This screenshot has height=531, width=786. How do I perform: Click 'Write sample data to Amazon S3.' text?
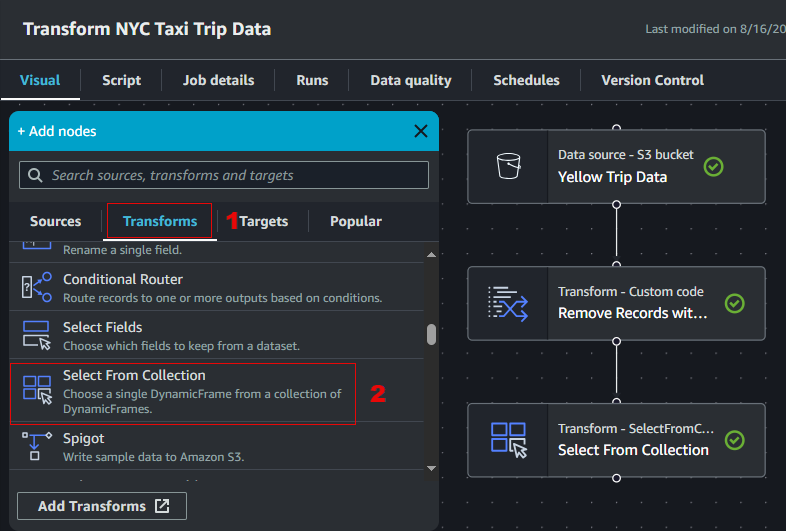pos(153,457)
